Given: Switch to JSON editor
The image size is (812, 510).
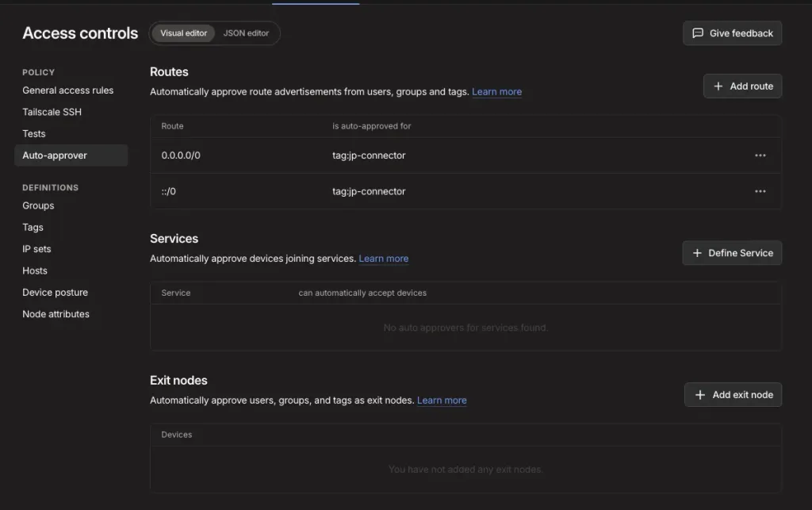Looking at the screenshot, I should tap(246, 33).
